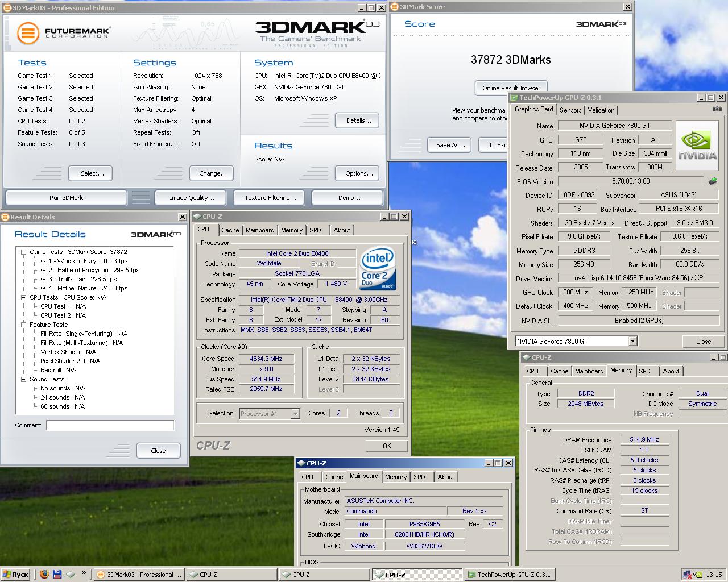Click Close in the Result Details window
Viewport: 728px width, 582px height.
coord(158,451)
